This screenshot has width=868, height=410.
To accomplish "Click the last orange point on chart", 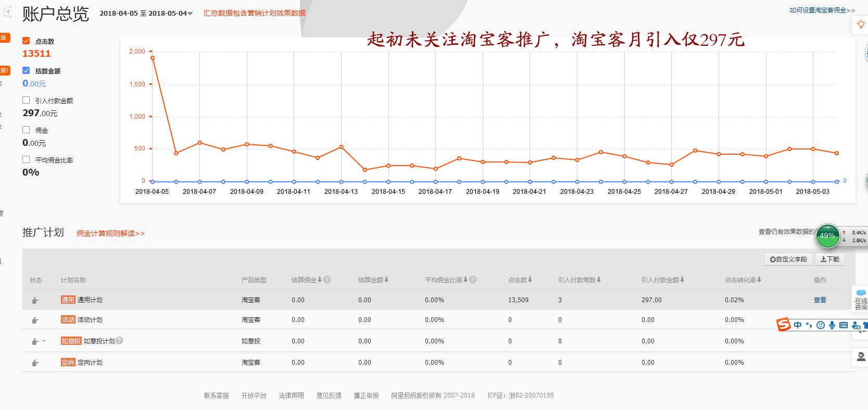I will coord(837,153).
